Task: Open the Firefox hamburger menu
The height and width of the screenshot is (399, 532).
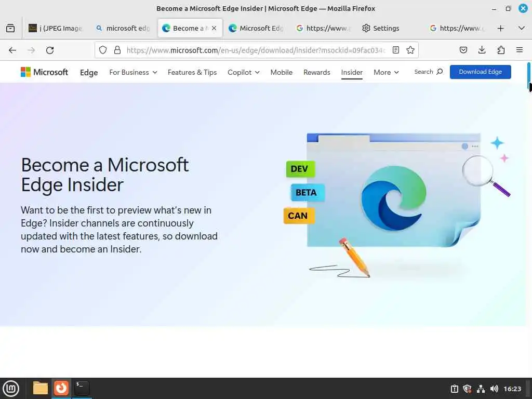Action: (520, 50)
